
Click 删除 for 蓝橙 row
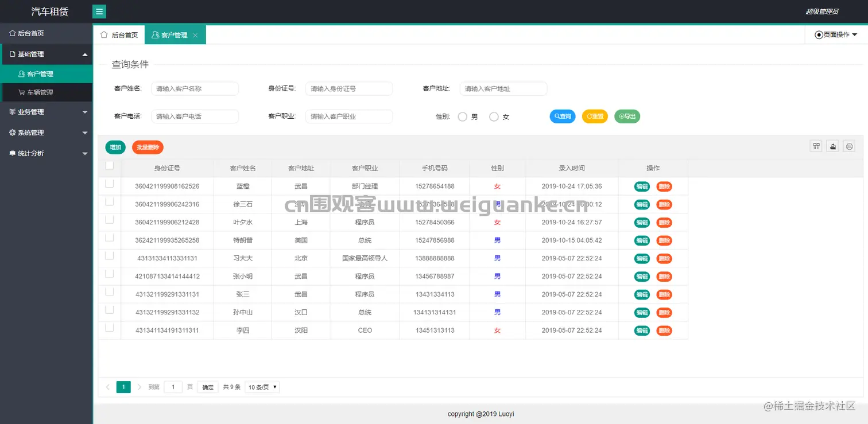point(664,186)
